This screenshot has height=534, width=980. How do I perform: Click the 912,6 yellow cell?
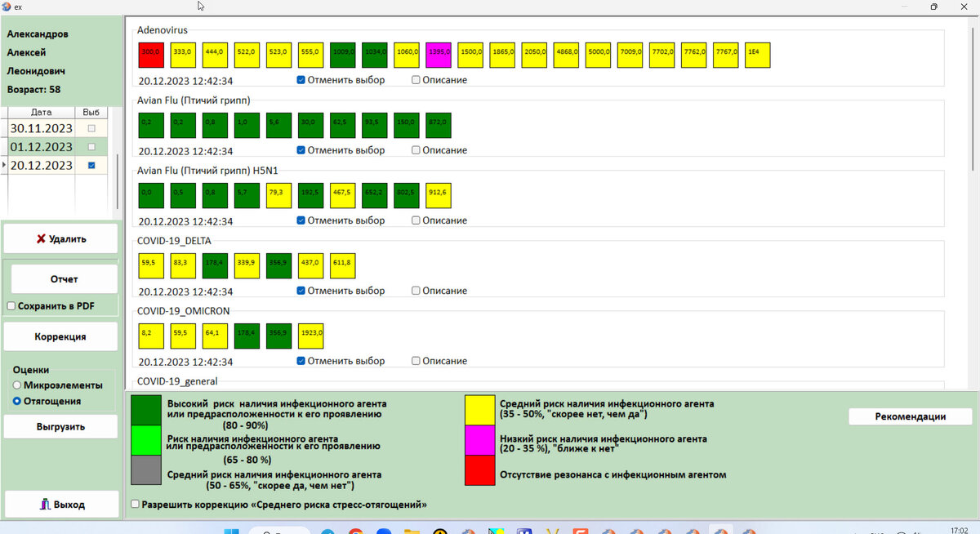click(x=439, y=195)
